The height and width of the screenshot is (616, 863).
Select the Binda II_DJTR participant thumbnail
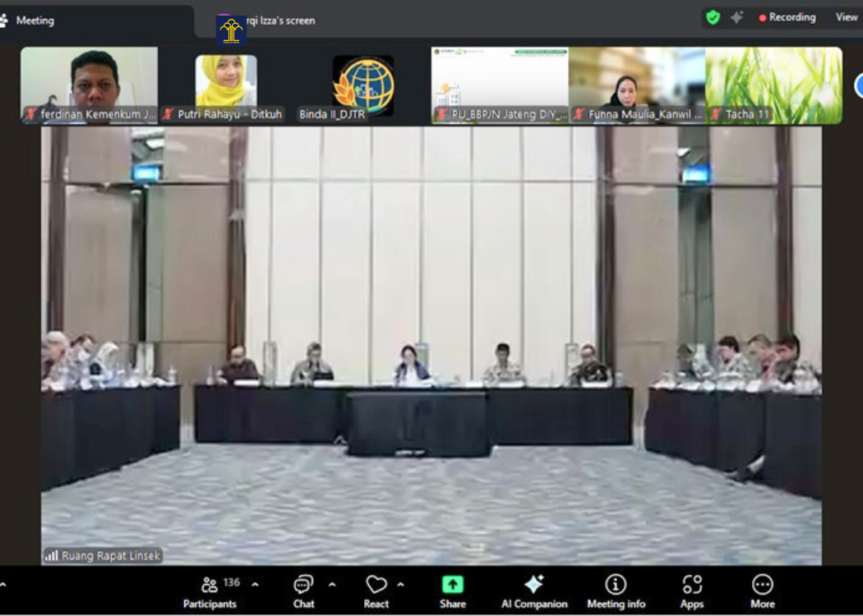click(x=362, y=85)
